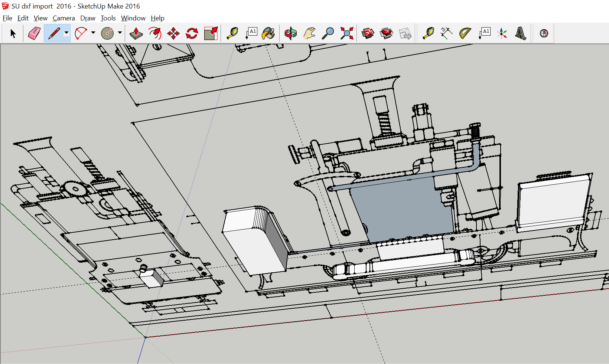609x364 pixels.
Task: Open the Window menu
Action: 133,18
